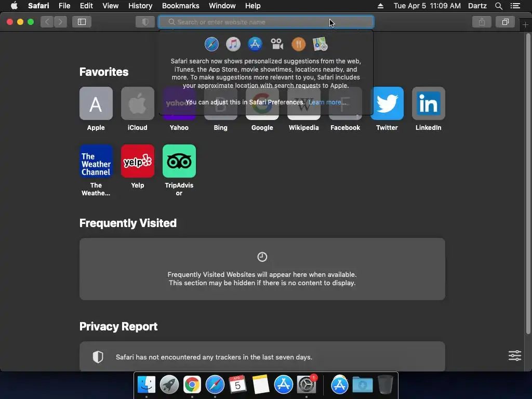Open the Help menu
Image resolution: width=532 pixels, height=399 pixels.
click(x=253, y=6)
